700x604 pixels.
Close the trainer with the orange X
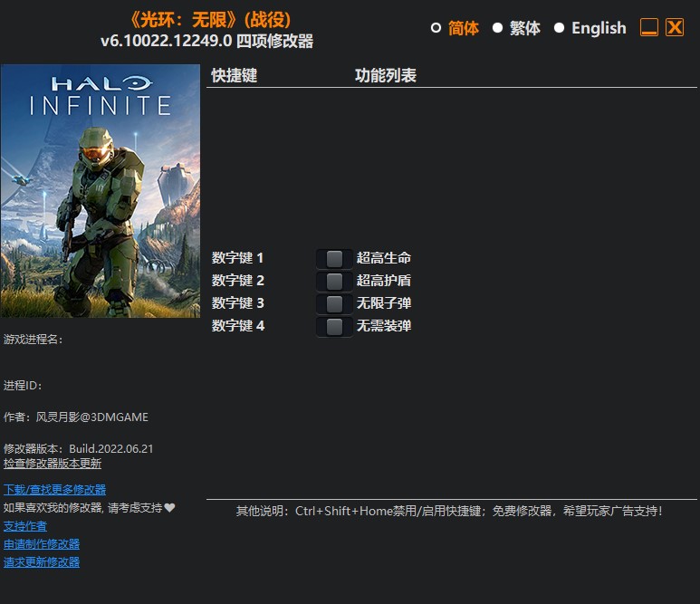[x=675, y=28]
